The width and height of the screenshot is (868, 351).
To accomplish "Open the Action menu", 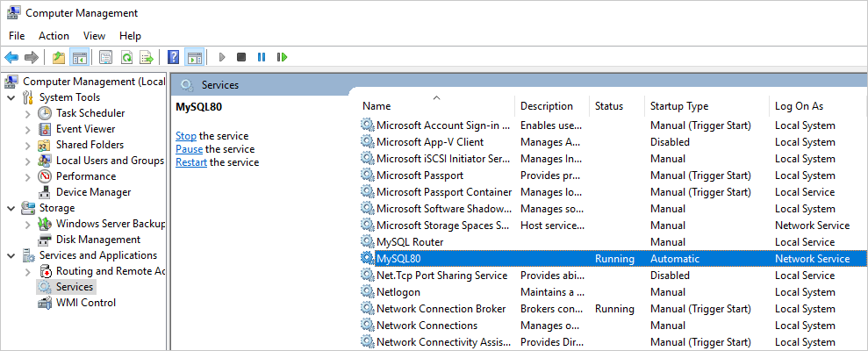I will 54,36.
